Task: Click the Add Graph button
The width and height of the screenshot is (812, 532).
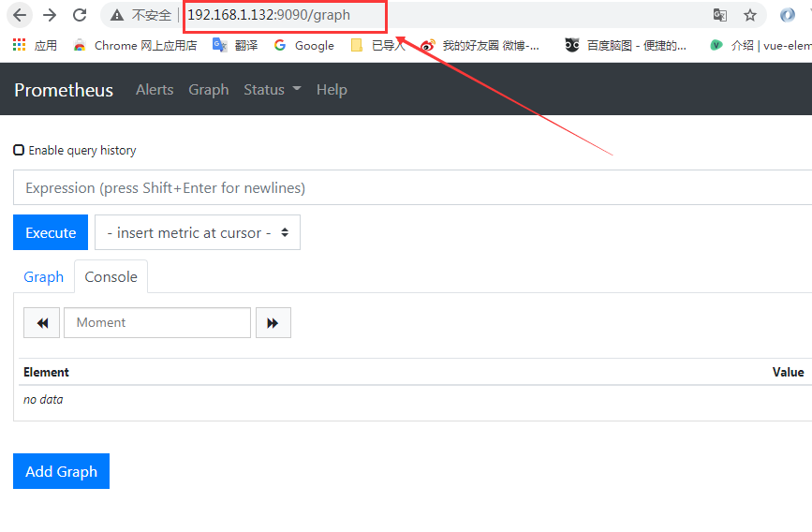Action: [61, 471]
